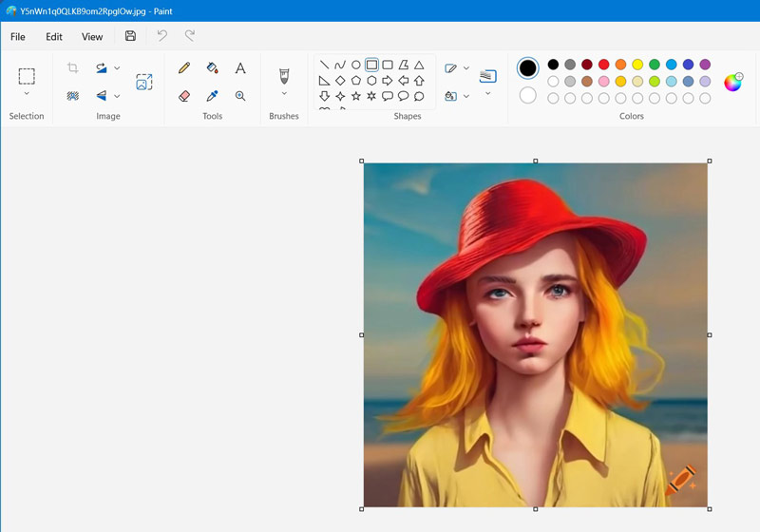
Task: Click the Crop tool icon
Action: pos(73,67)
